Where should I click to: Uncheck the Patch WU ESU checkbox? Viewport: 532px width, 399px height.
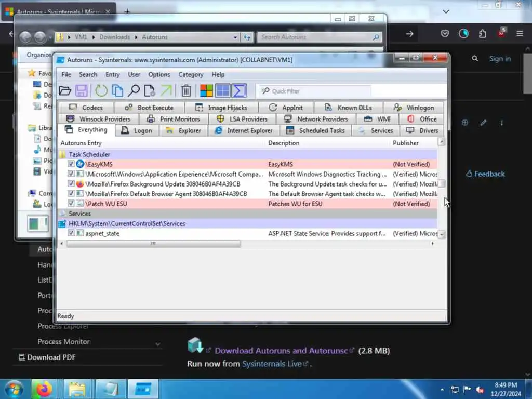(x=71, y=203)
